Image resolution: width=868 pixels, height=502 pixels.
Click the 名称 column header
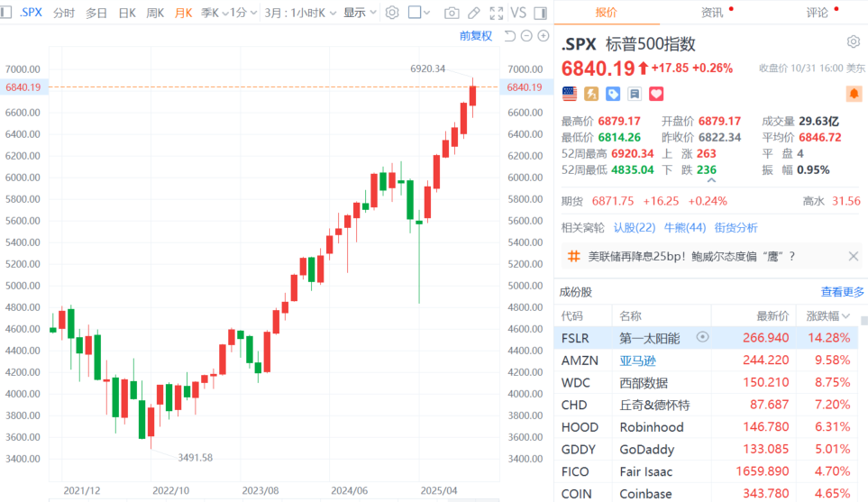point(631,316)
